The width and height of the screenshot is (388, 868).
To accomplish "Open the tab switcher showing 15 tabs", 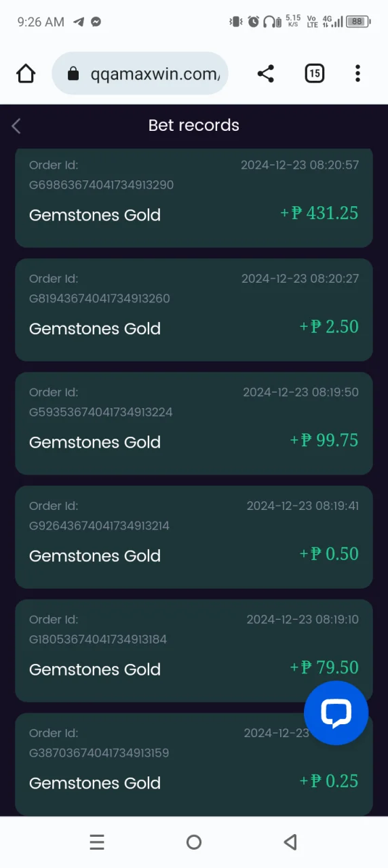I will coord(314,73).
